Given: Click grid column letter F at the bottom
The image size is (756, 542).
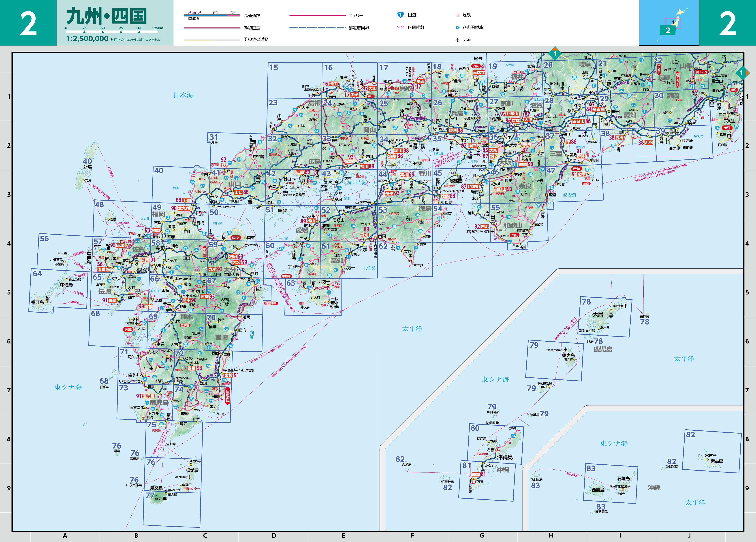Looking at the screenshot, I should [412, 535].
